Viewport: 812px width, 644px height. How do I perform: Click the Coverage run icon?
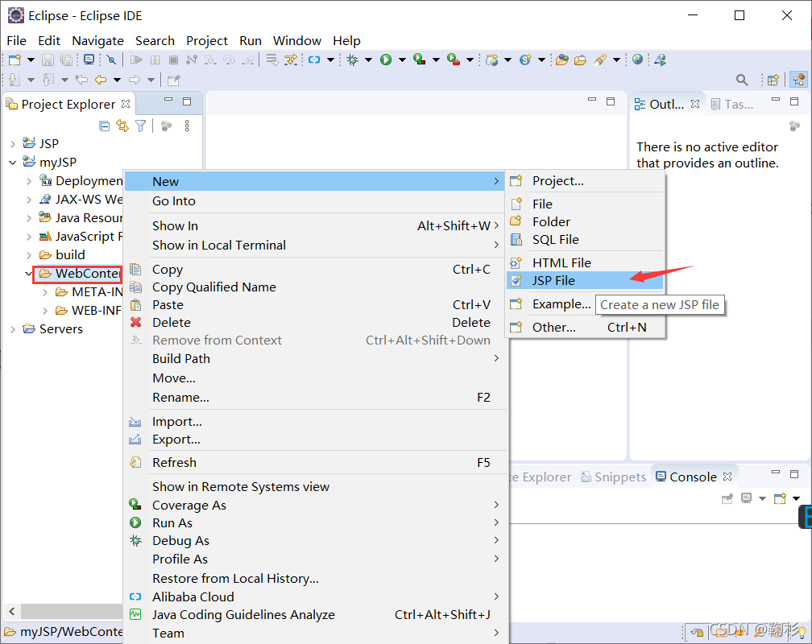coord(420,60)
